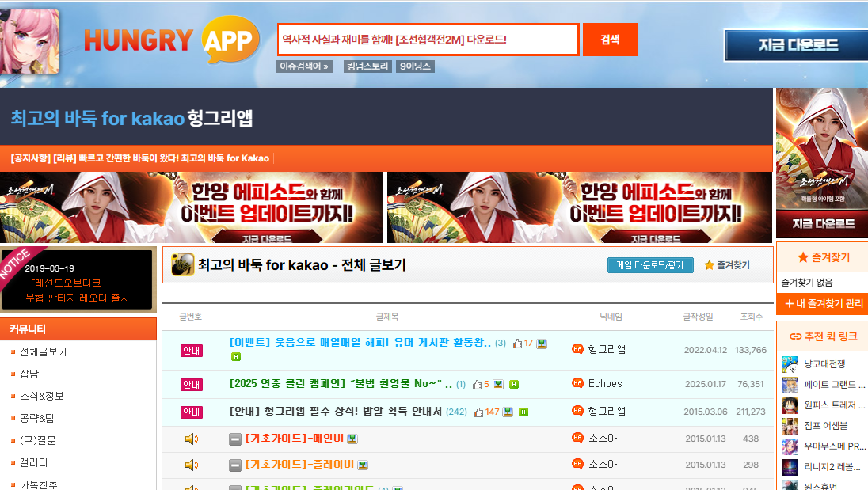
Task: Open the 기초가이드-플레이UI post
Action: click(299, 464)
